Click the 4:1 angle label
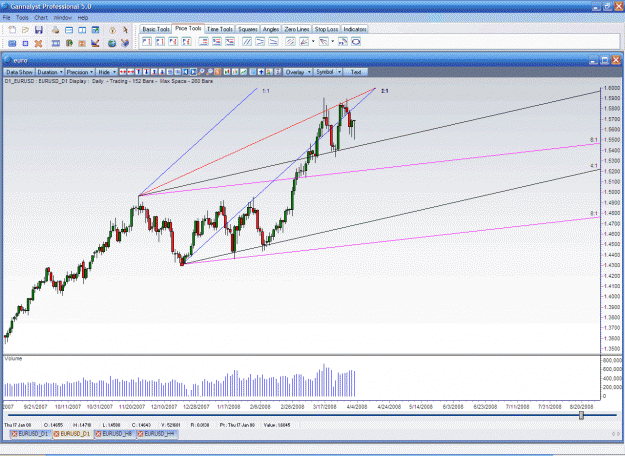Viewport: 625px width, 456px height. coord(594,166)
